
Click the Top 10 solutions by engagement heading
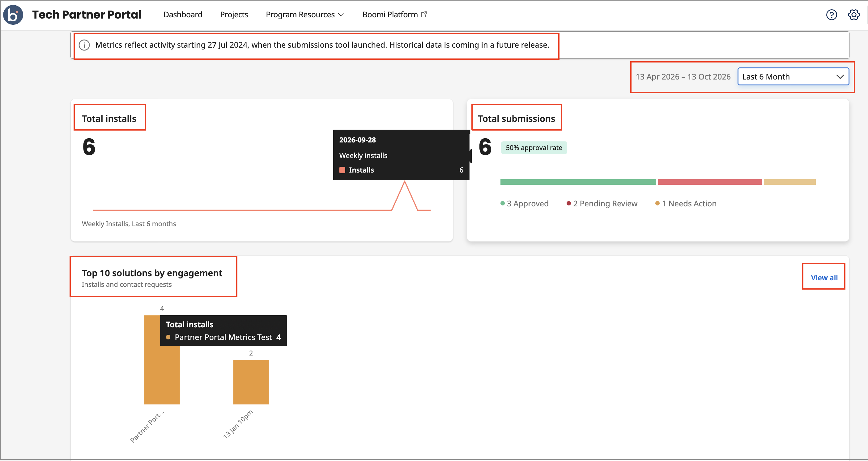[152, 273]
